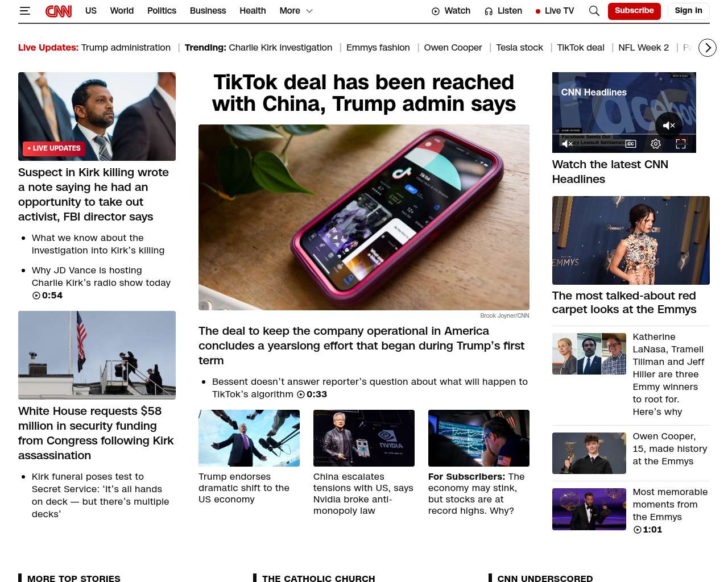Open the Business section
728x582 pixels.
coord(208,11)
